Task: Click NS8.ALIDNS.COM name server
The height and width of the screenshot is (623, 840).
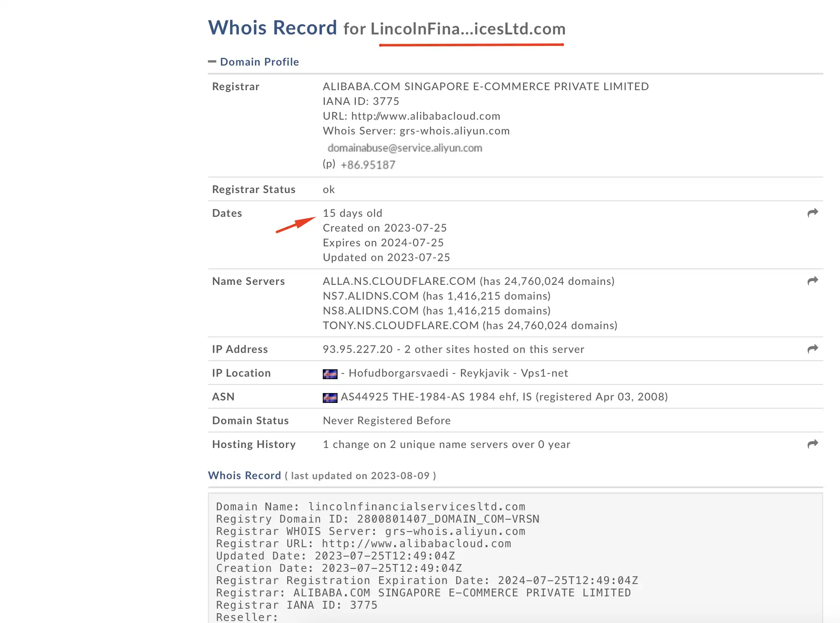Action: (x=436, y=311)
